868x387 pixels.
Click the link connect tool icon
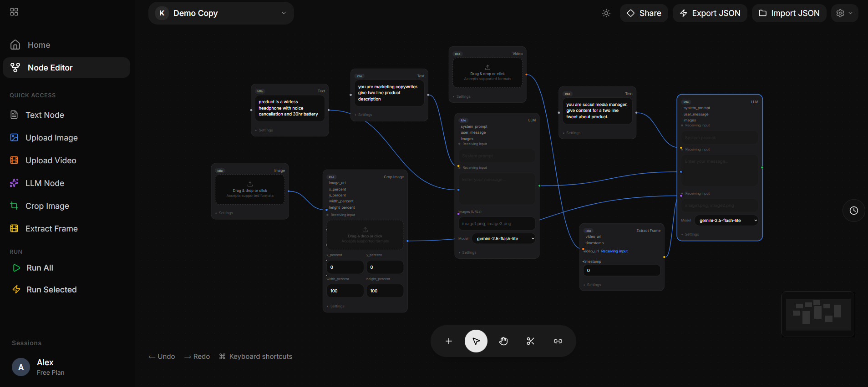point(558,341)
